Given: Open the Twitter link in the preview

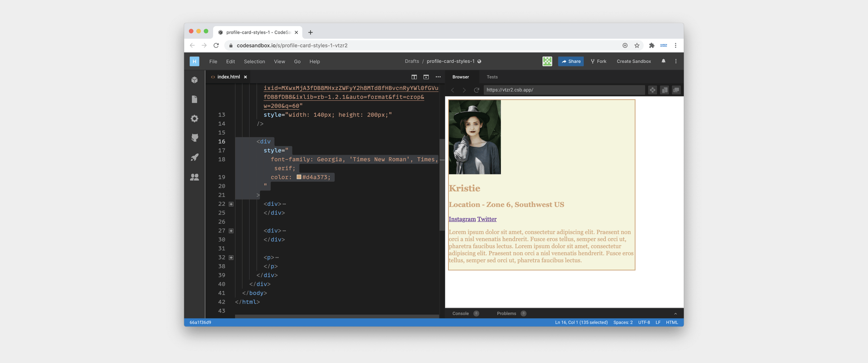Looking at the screenshot, I should click(487, 219).
